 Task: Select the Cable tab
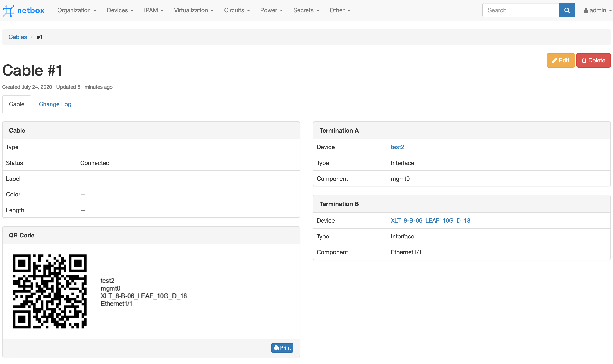17,104
